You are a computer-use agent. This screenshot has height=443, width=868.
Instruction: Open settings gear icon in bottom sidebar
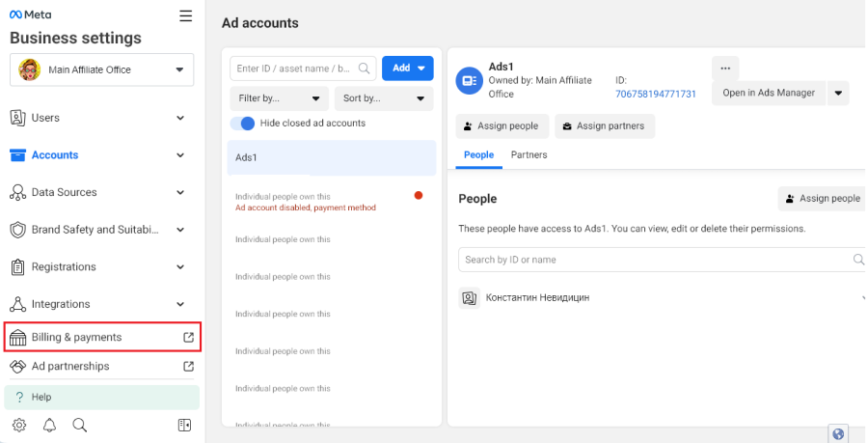pyautogui.click(x=19, y=426)
